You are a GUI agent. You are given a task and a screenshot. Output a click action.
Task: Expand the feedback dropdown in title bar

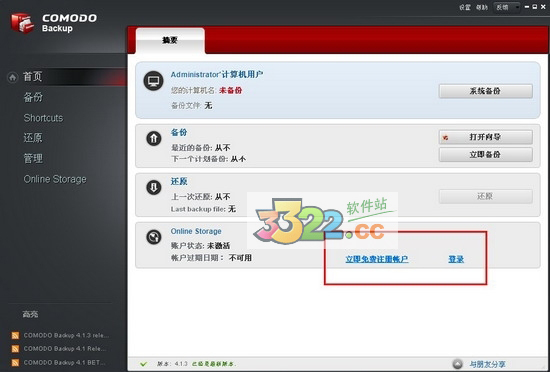pos(507,7)
